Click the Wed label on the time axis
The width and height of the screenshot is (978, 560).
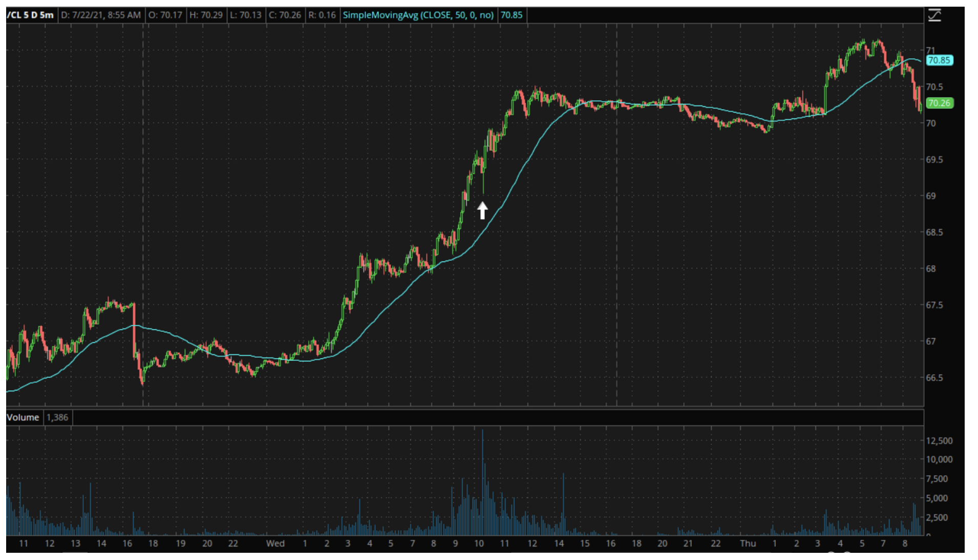coord(275,544)
